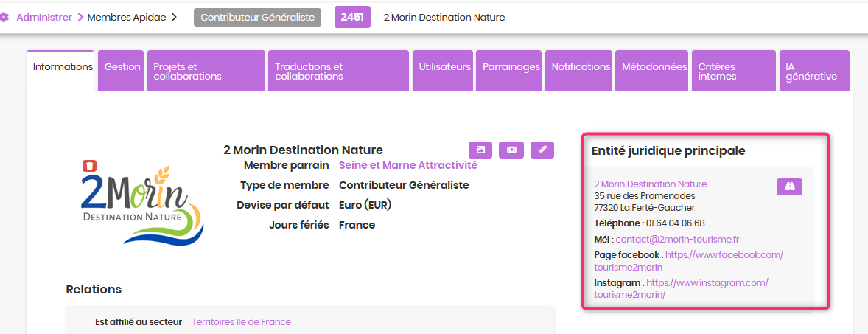Click the header title 2 Morin Destination Nature
The width and height of the screenshot is (868, 334).
pyautogui.click(x=444, y=17)
